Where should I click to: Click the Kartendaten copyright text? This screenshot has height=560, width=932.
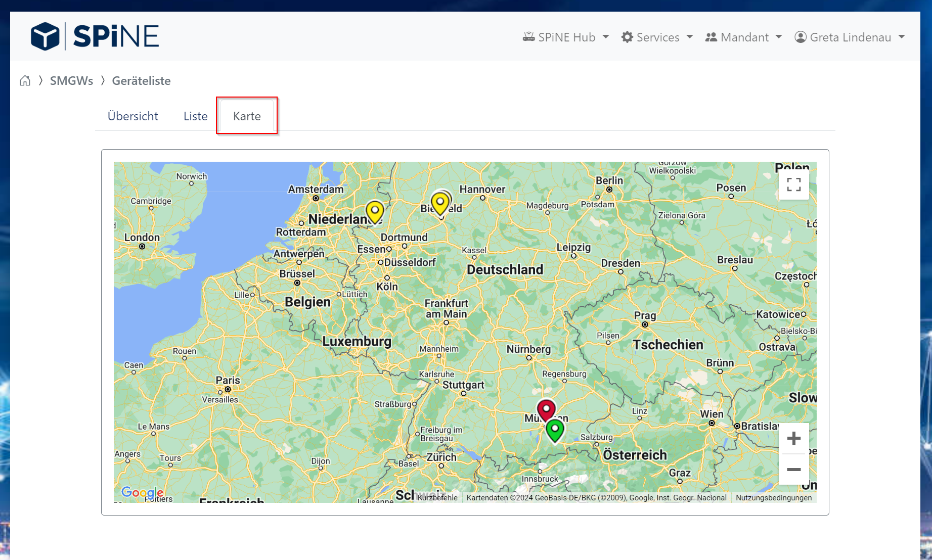point(596,498)
